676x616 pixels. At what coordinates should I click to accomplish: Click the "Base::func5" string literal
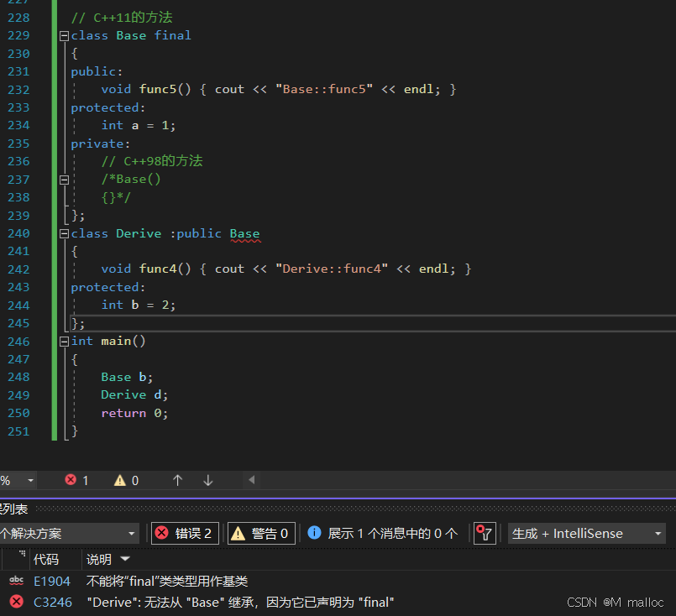pos(324,89)
